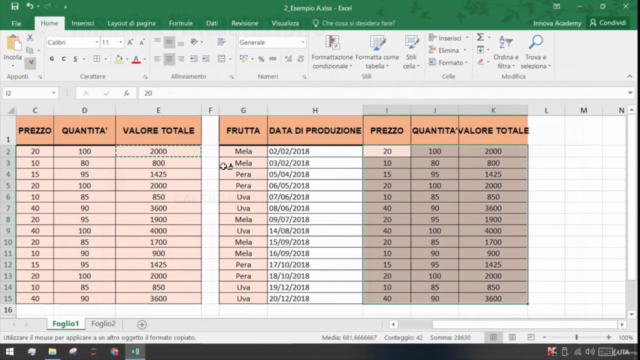The image size is (640, 360).
Task: Toggle bold (G) formatting
Action: pyautogui.click(x=52, y=59)
